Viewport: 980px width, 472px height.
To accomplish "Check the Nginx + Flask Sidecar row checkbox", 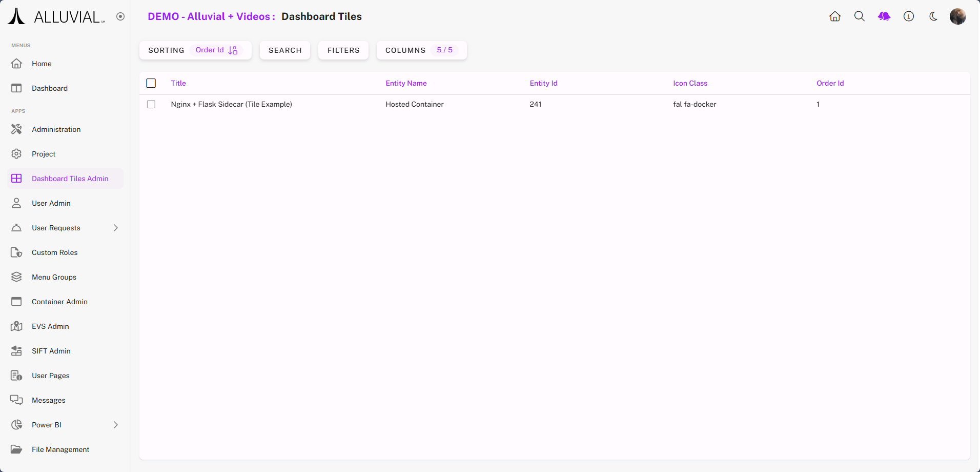I will pos(151,104).
